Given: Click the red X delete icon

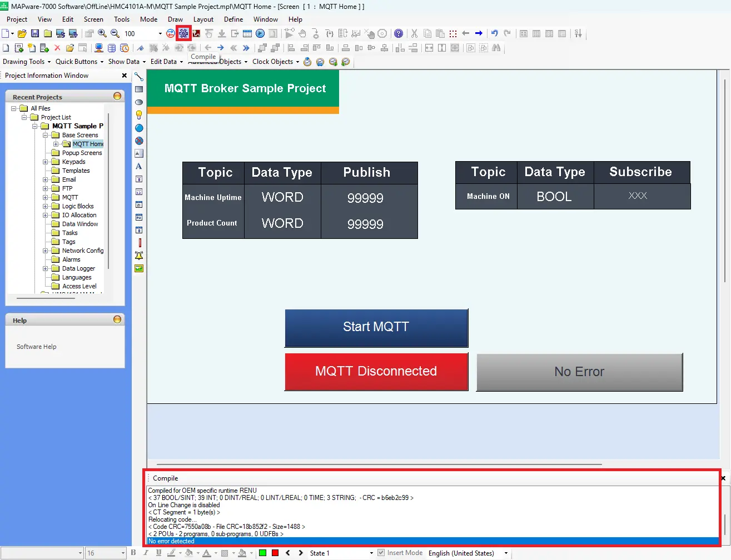Looking at the screenshot, I should point(57,48).
